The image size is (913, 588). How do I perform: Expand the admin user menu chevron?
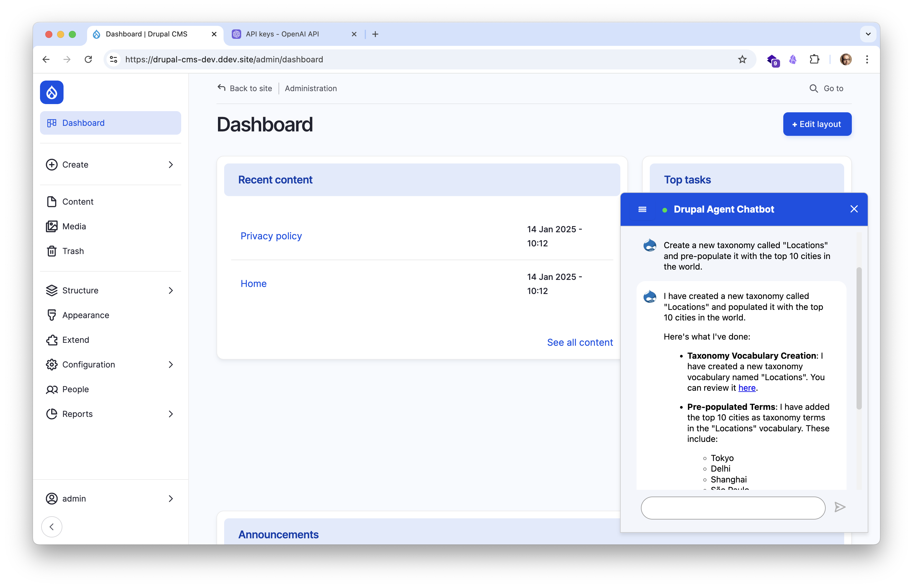(171, 499)
